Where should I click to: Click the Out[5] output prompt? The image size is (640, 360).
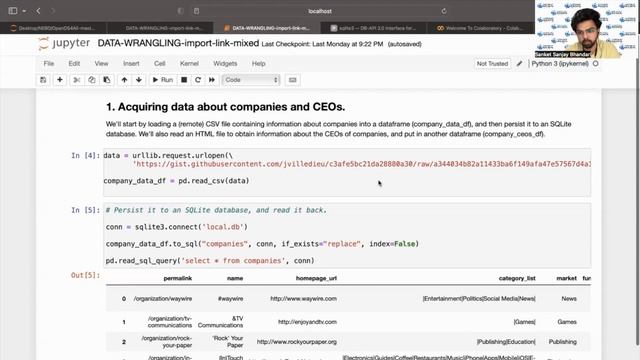coord(85,276)
